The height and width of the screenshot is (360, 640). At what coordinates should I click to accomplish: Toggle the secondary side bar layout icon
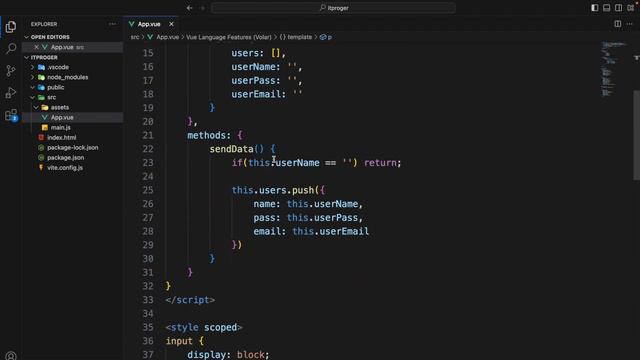[x=619, y=8]
